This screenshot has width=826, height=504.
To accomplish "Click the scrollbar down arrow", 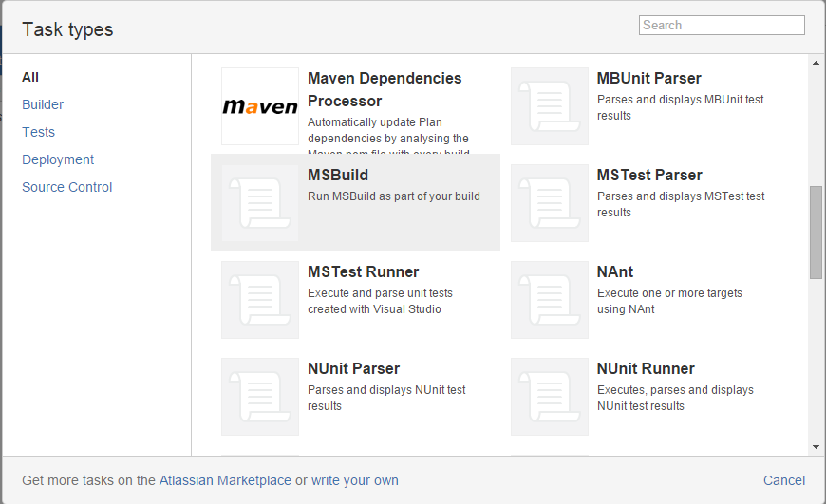I will [816, 447].
